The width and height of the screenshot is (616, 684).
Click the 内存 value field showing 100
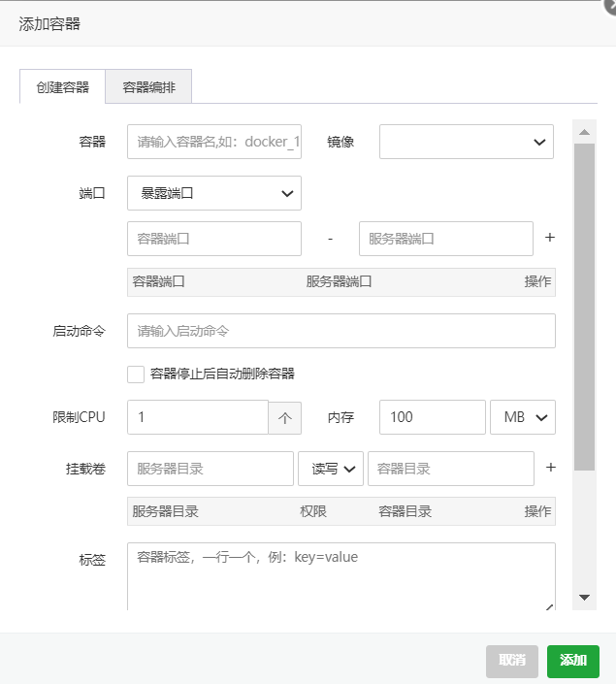433,417
